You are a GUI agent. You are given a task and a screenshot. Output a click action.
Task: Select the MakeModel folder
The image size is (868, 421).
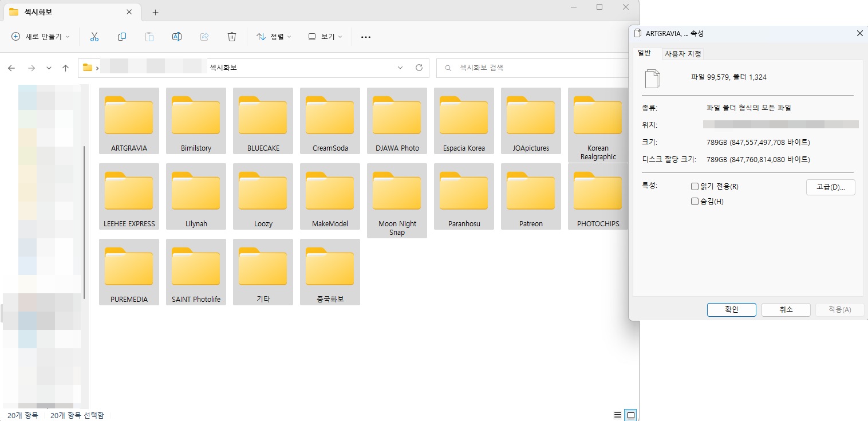[x=330, y=196]
